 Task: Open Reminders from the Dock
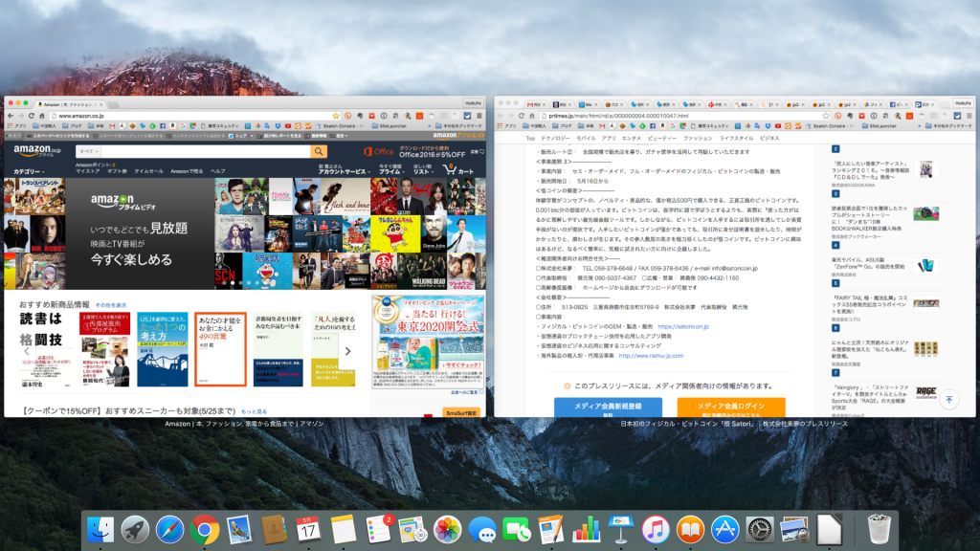(x=379, y=530)
